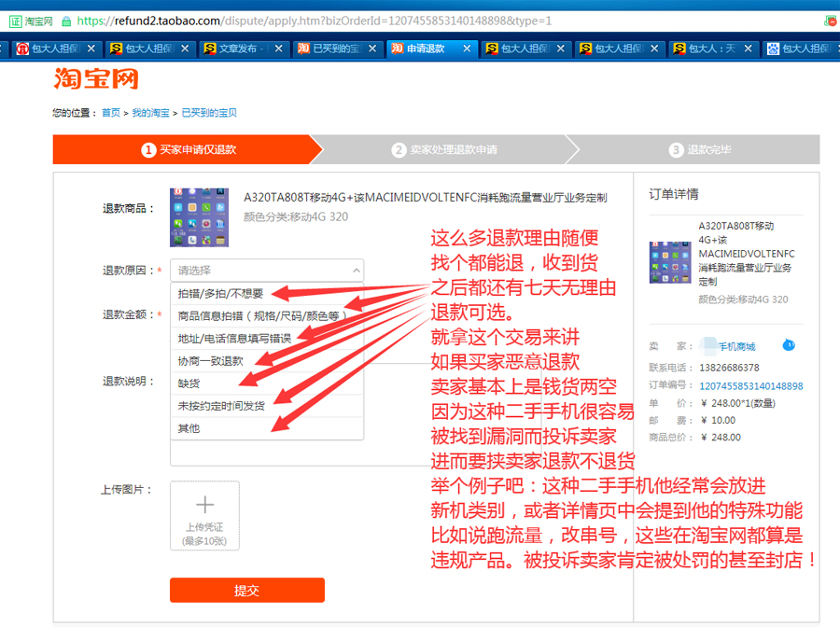Viewport: 840px width, 627px height.
Task: Click the Wangwang chat icon beside seller name
Action: pyautogui.click(x=789, y=345)
